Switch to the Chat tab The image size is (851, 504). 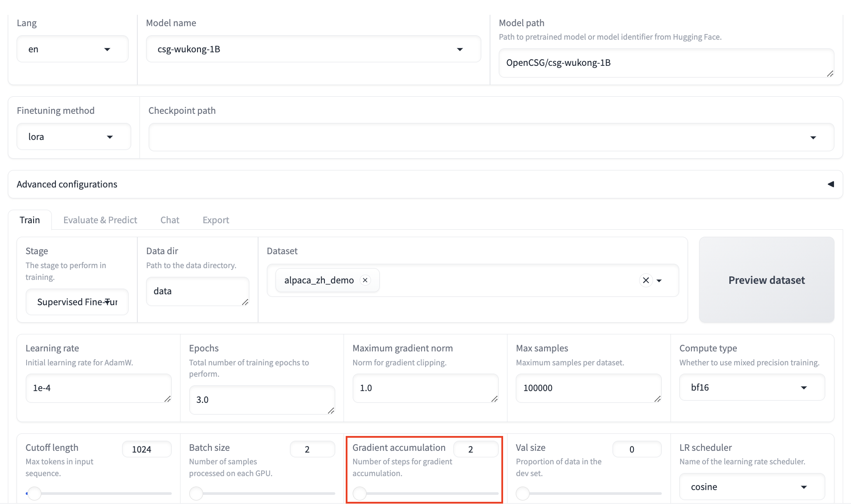pyautogui.click(x=170, y=220)
